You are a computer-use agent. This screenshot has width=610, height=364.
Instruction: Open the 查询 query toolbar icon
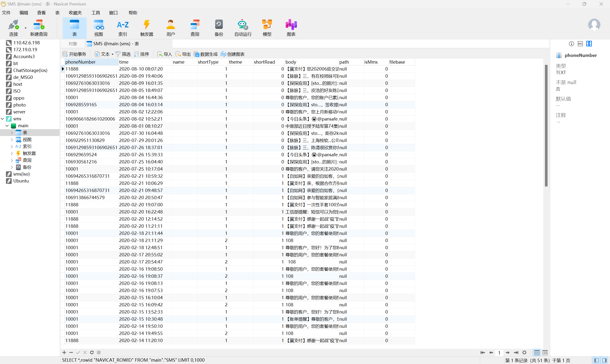[x=195, y=28]
